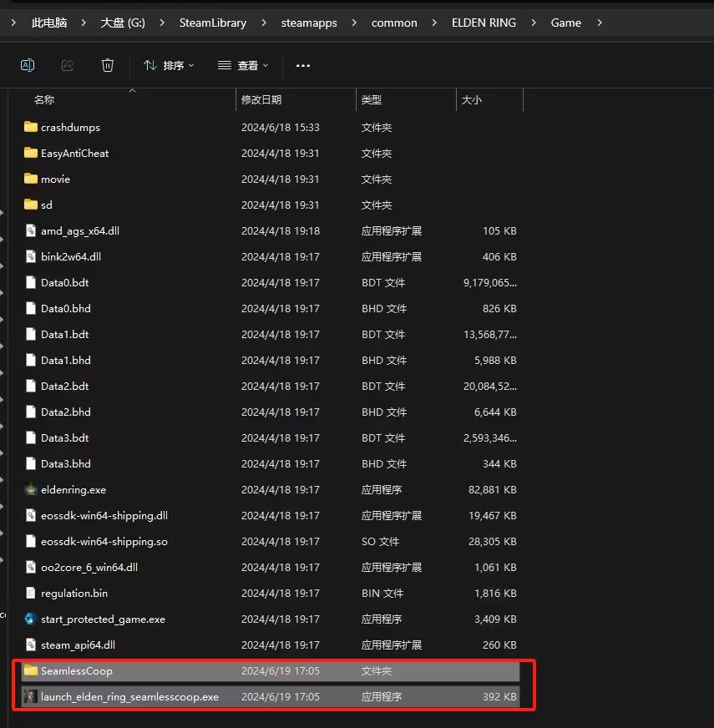This screenshot has width=714, height=728.
Task: Open the three-dots more options menu
Action: (303, 65)
